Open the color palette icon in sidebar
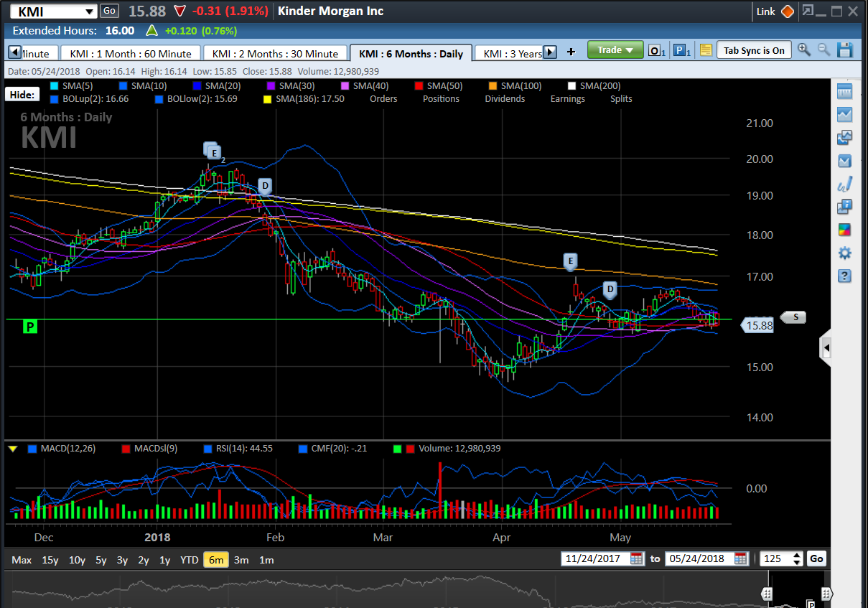Image resolution: width=868 pixels, height=608 pixels. 844,230
